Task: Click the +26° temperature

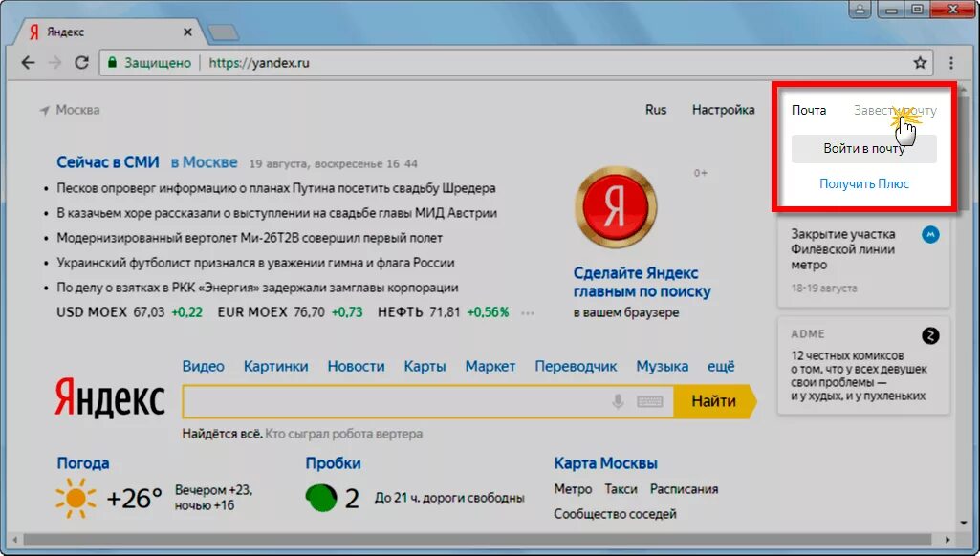Action: (x=134, y=499)
